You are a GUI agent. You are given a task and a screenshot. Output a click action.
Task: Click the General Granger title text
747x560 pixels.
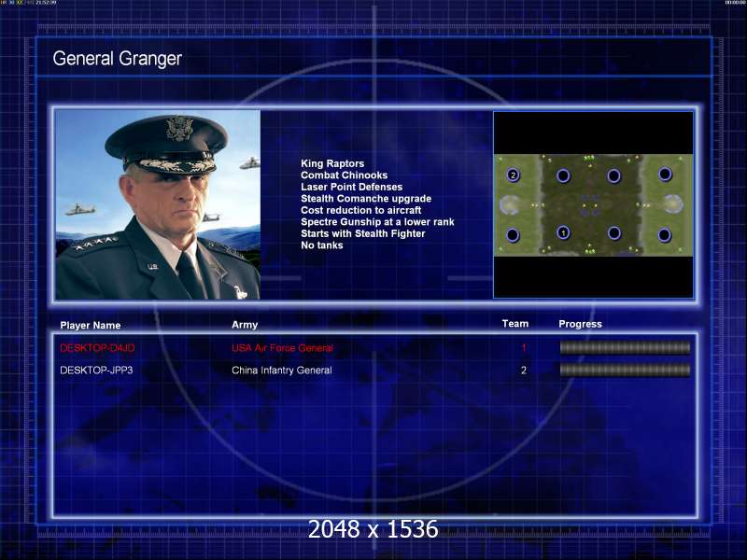(118, 59)
